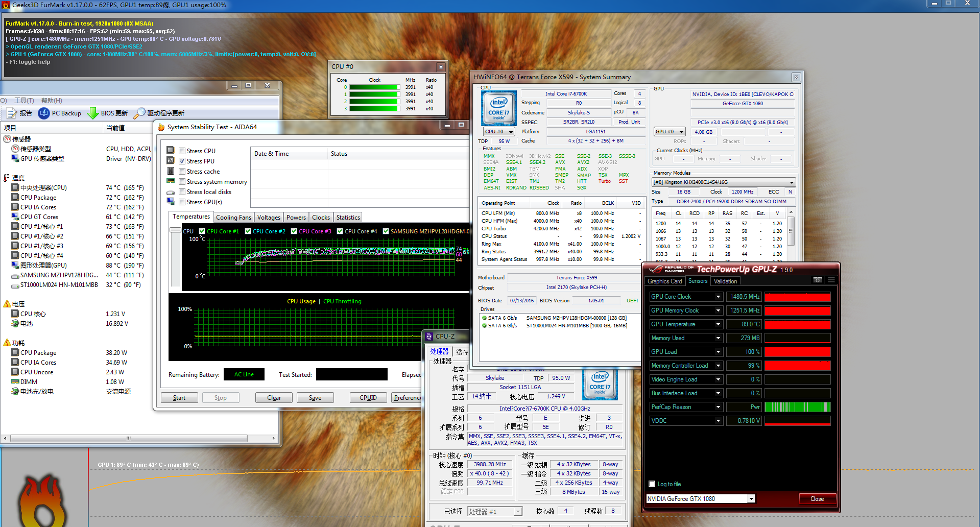
Task: Enable Stress local disks checkbox
Action: tap(182, 191)
